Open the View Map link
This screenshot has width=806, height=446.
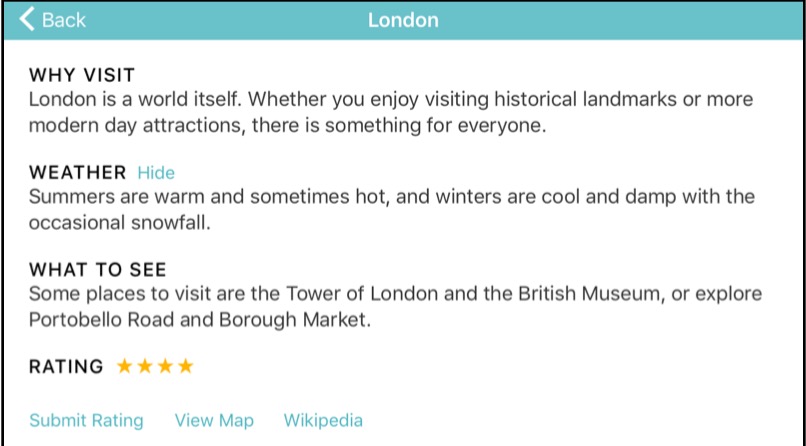[214, 421]
